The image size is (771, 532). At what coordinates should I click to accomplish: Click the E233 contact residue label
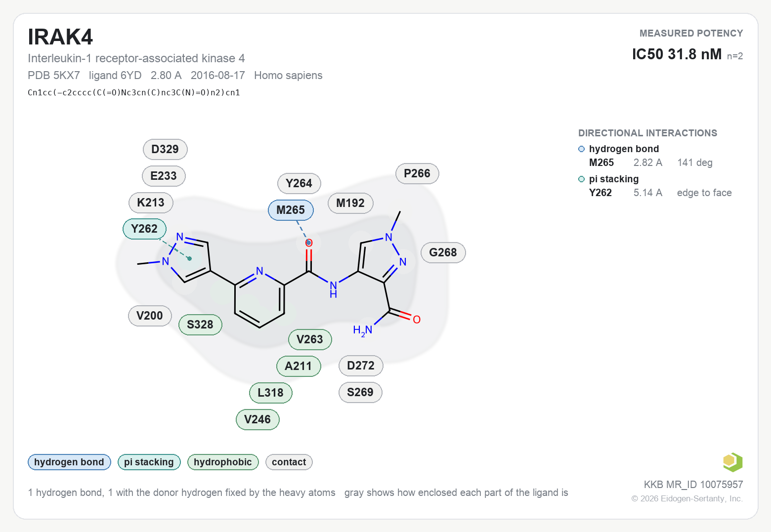pyautogui.click(x=164, y=176)
